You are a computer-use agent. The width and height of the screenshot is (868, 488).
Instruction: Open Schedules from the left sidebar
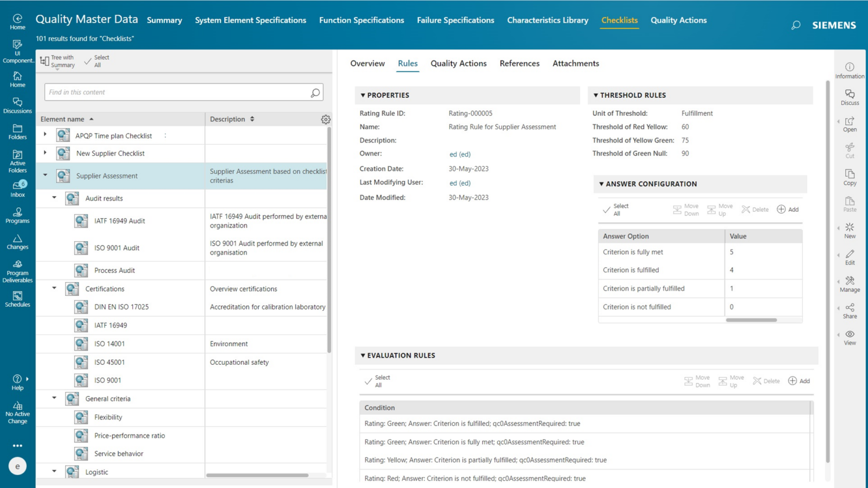17,297
